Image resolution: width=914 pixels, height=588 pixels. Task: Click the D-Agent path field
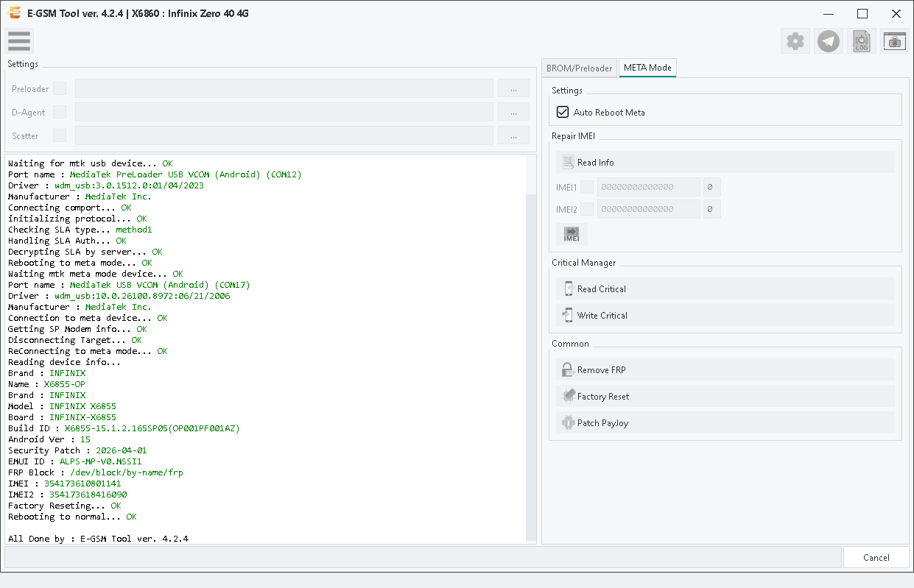tap(284, 112)
